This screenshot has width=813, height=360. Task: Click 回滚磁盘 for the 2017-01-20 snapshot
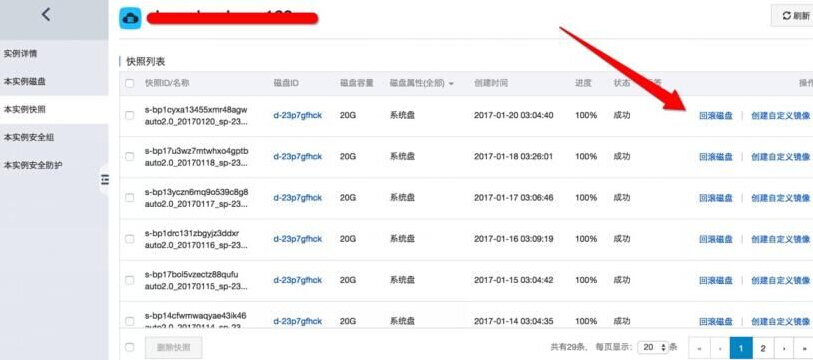click(x=716, y=115)
